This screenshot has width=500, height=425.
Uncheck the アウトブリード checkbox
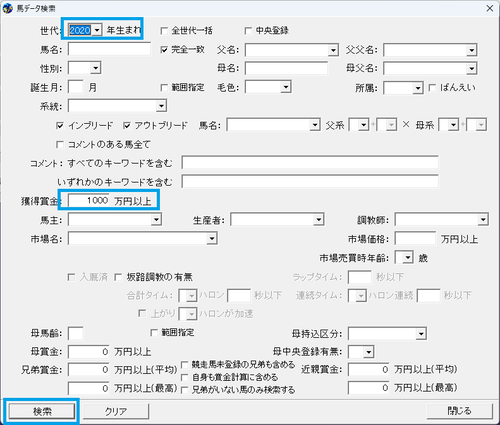point(126,126)
